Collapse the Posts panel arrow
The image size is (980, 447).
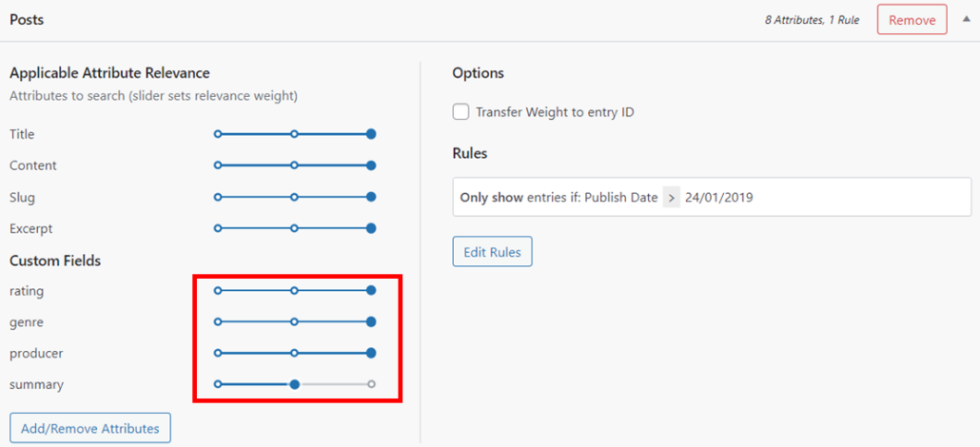click(x=966, y=19)
